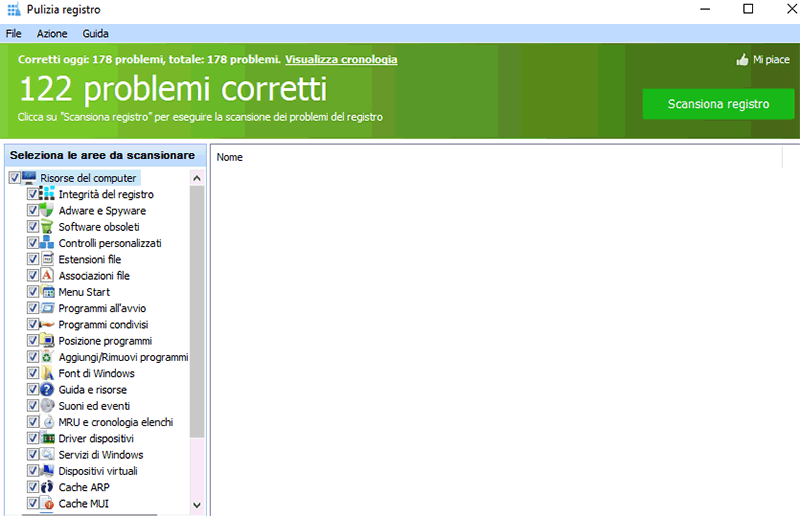The width and height of the screenshot is (800, 516).
Task: Open the File menu
Action: (x=13, y=34)
